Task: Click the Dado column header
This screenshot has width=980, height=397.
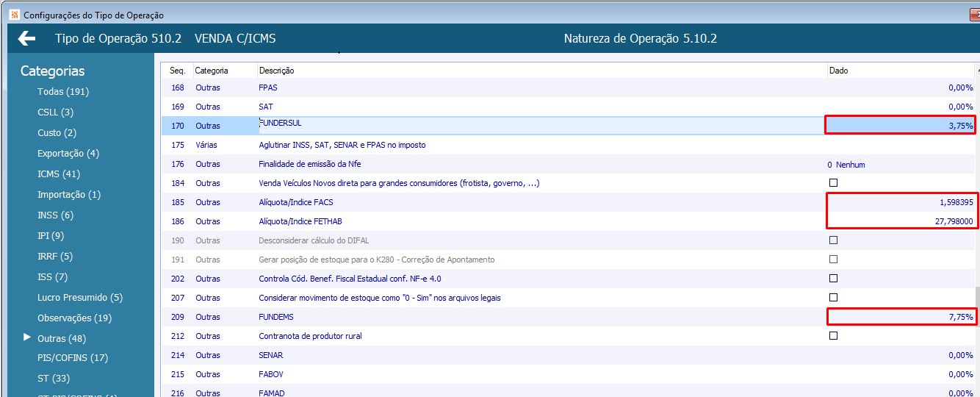Action: (x=901, y=71)
